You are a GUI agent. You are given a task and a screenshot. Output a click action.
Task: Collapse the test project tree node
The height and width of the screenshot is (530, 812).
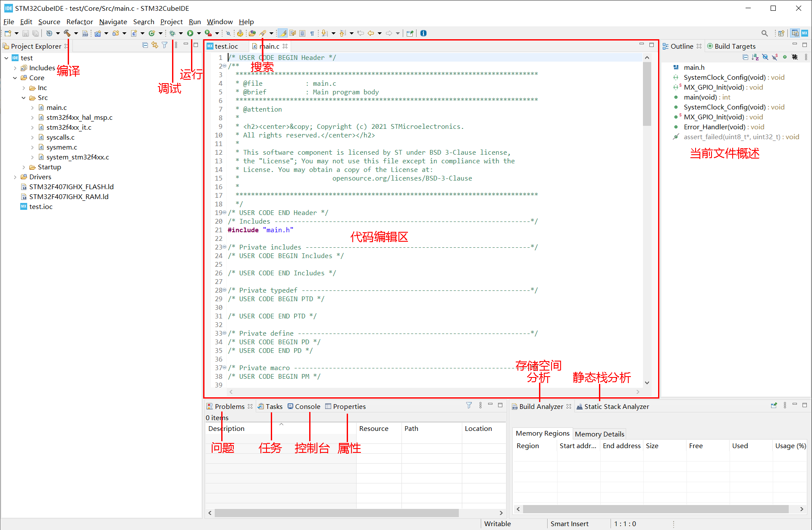(x=6, y=58)
